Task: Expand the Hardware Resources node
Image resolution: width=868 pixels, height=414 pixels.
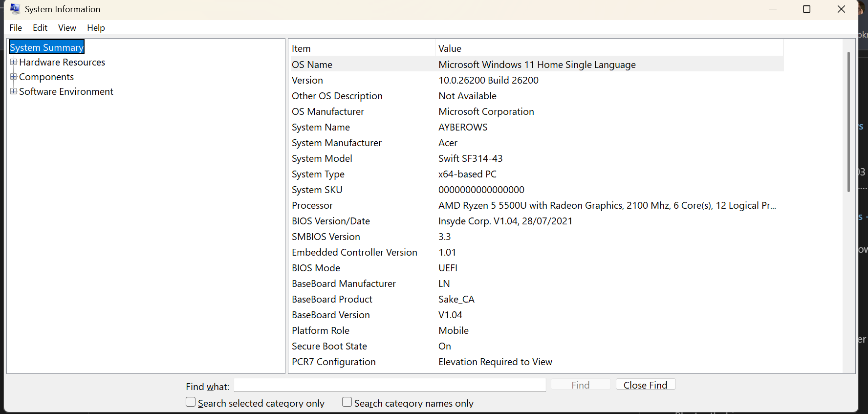Action: pos(14,62)
